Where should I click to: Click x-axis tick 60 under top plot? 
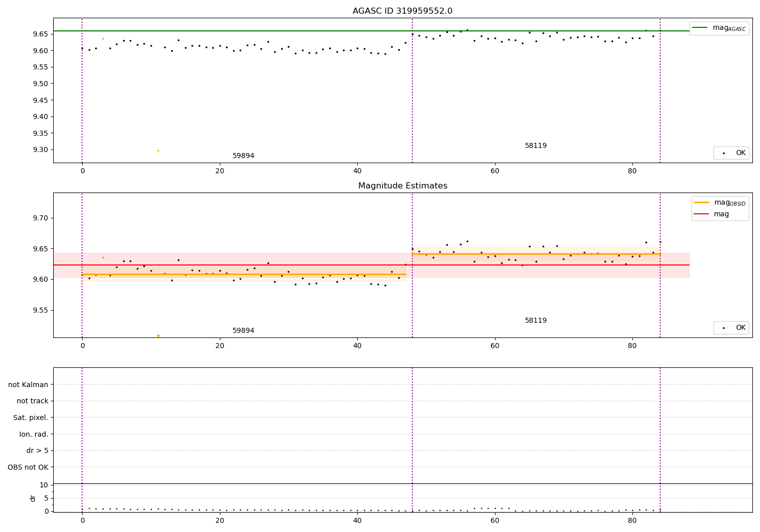pyautogui.click(x=495, y=171)
